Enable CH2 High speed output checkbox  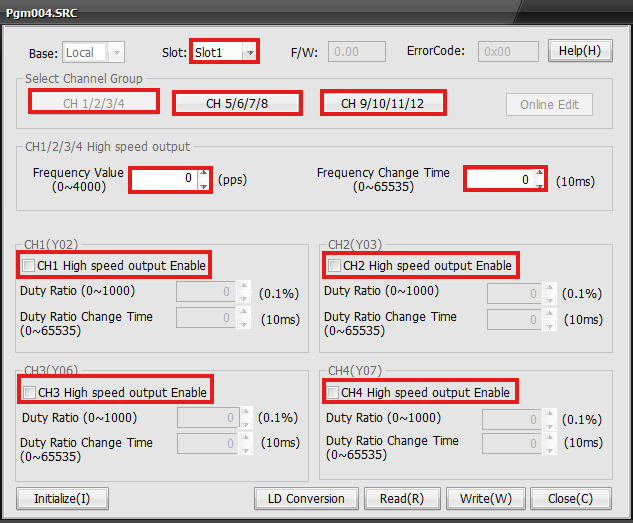(x=334, y=266)
